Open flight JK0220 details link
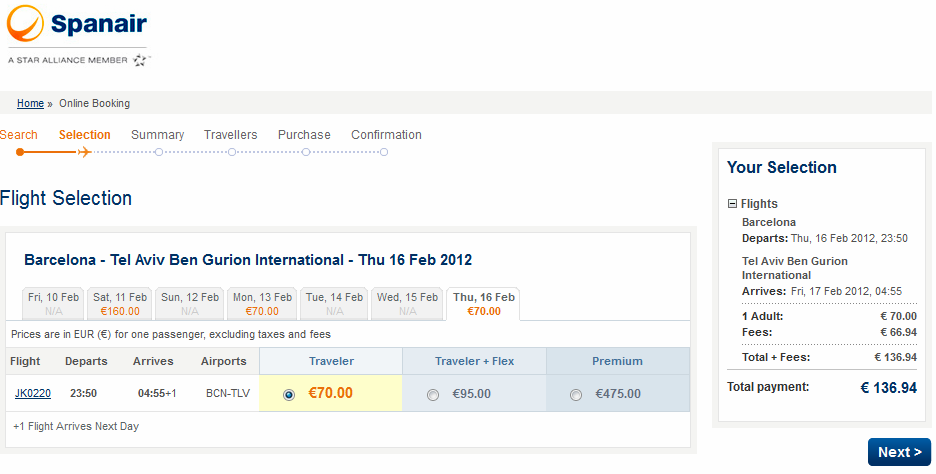The width and height of the screenshot is (936, 474). click(33, 393)
